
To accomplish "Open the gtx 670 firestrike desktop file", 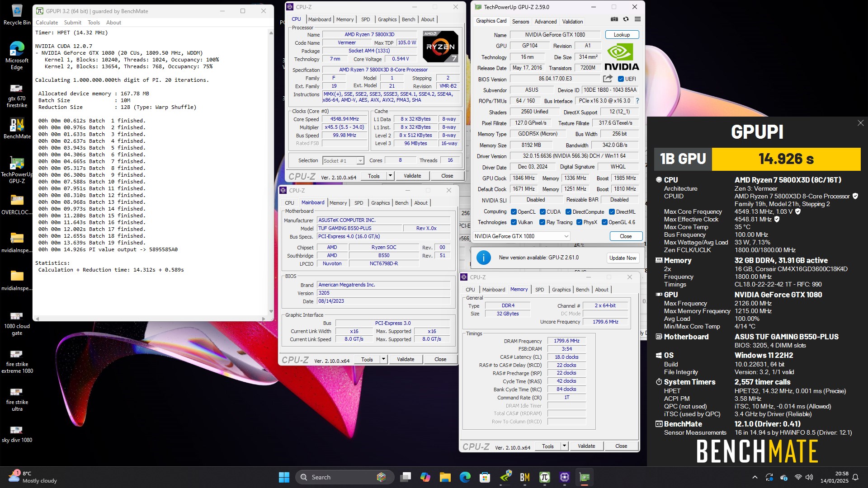I will point(17,96).
